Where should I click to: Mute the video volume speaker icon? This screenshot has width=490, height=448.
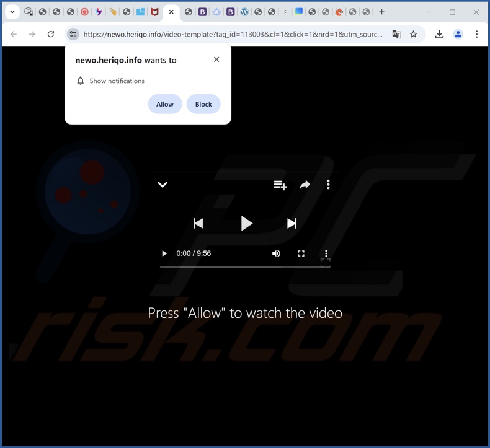[276, 253]
